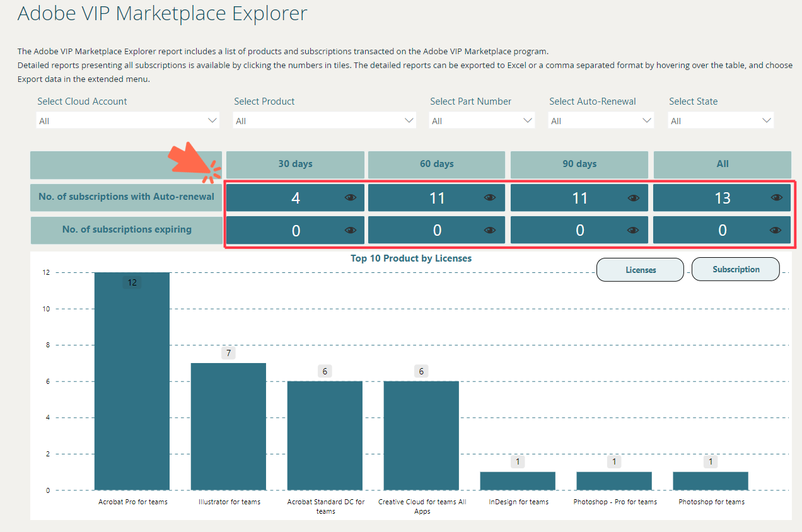Click 0 in All expiring tile
The image size is (802, 532).
point(723,231)
